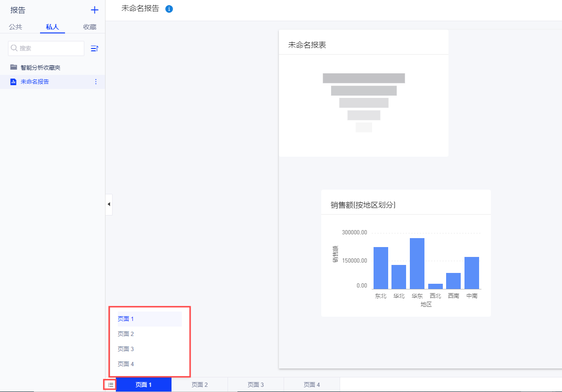Click the plus icon to add report
This screenshot has height=392, width=562.
coord(94,10)
